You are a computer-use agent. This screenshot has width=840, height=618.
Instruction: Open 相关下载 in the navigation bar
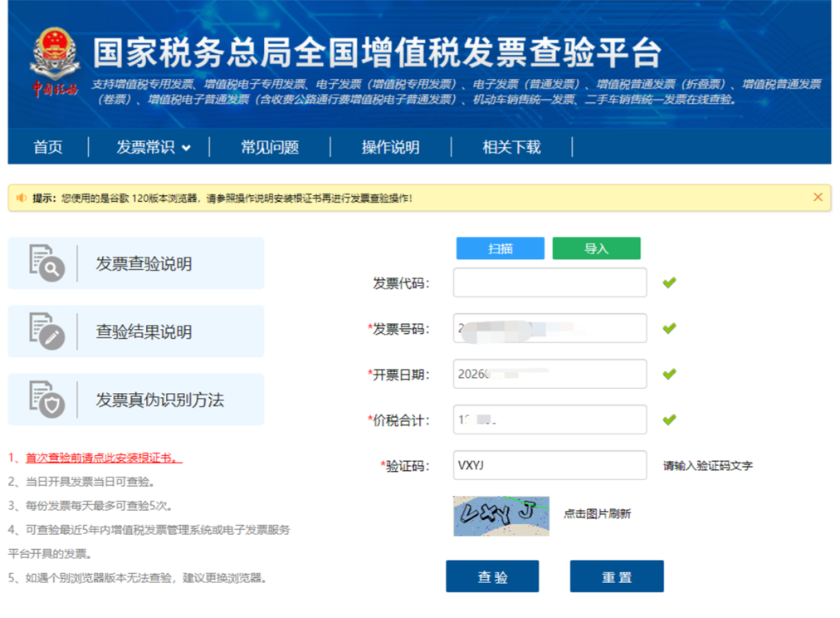tap(511, 147)
